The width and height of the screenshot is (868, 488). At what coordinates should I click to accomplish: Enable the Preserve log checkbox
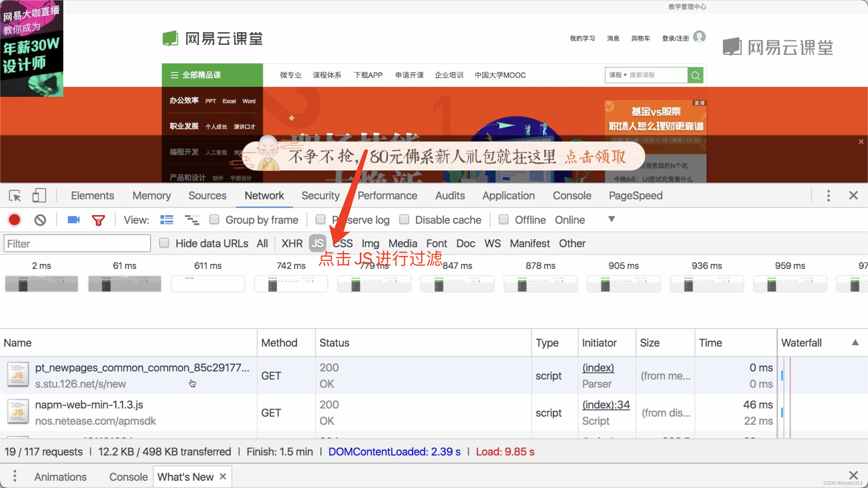[x=320, y=219]
